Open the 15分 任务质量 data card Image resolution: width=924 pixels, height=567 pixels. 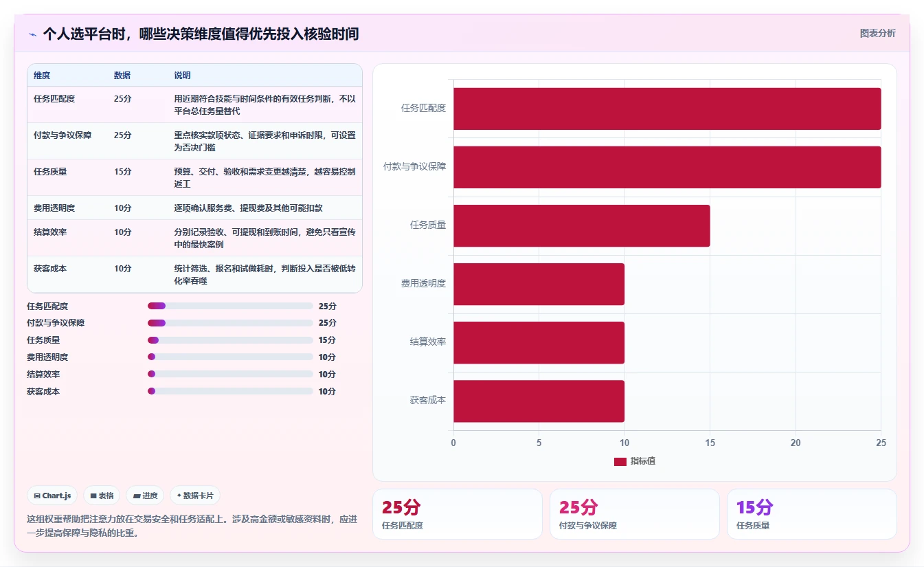(x=812, y=514)
